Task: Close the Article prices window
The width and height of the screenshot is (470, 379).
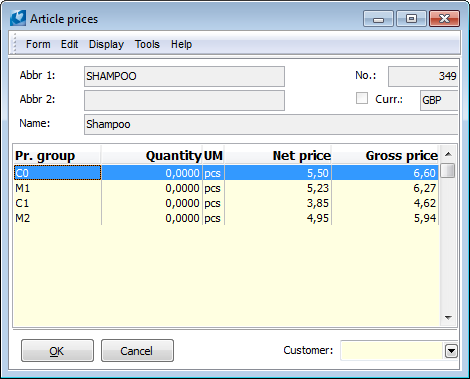Action: 445,19
